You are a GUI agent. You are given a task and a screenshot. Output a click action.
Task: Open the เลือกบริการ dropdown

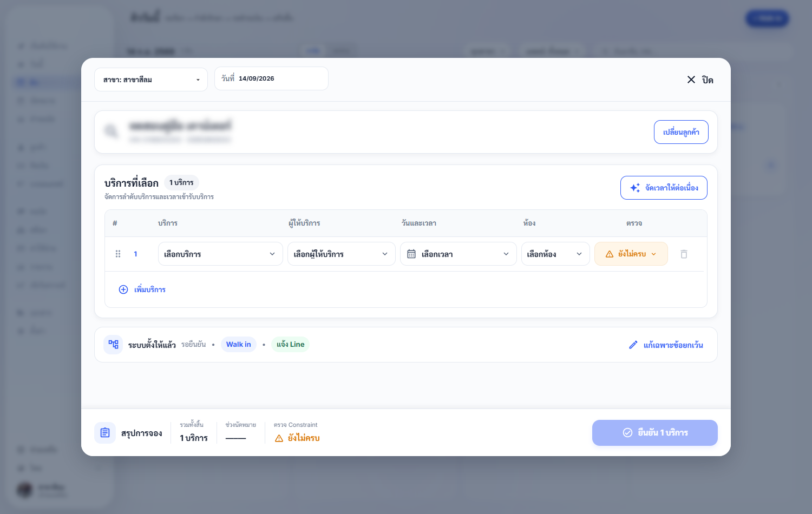point(220,254)
